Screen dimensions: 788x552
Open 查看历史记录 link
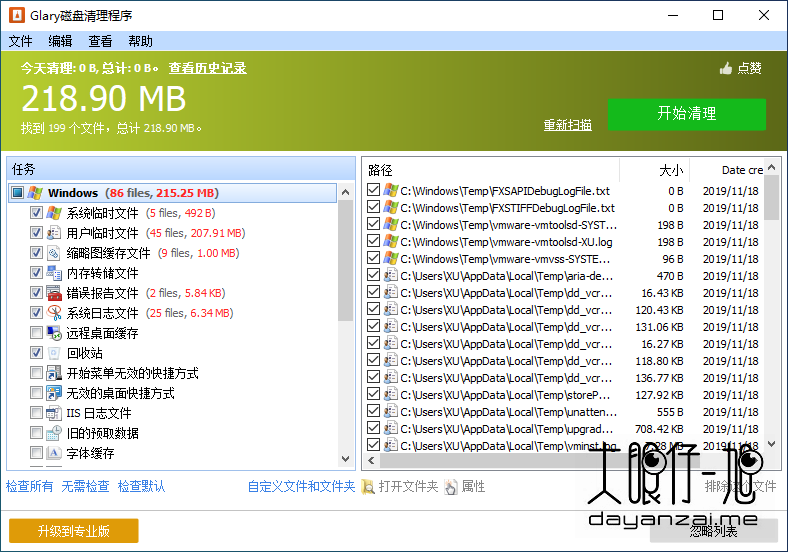coord(208,68)
